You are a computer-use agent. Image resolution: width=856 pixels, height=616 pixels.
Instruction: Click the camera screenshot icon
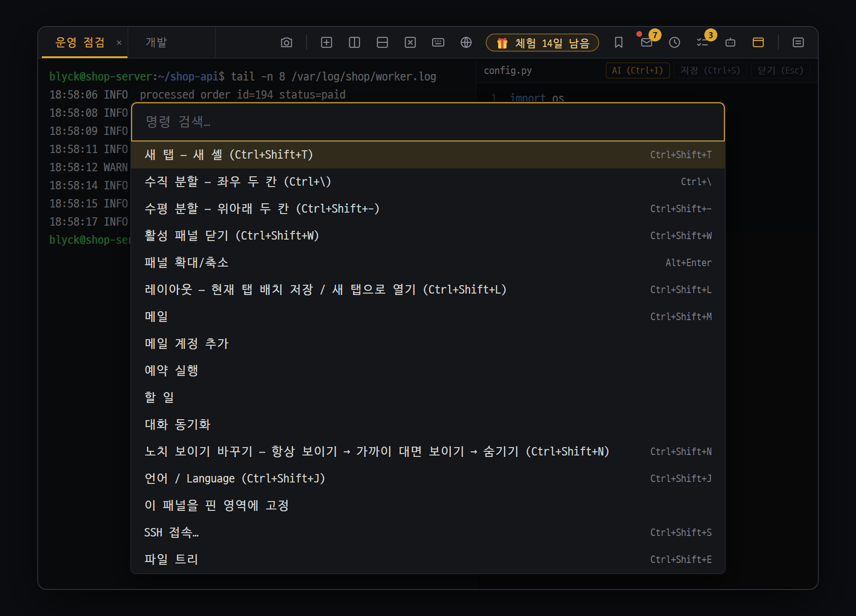pos(287,42)
